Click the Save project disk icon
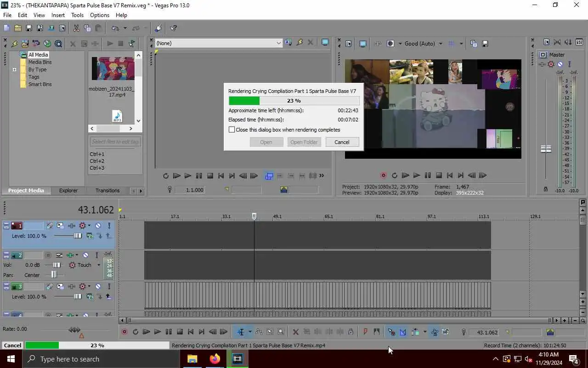This screenshot has height=368, width=588. pos(28,28)
